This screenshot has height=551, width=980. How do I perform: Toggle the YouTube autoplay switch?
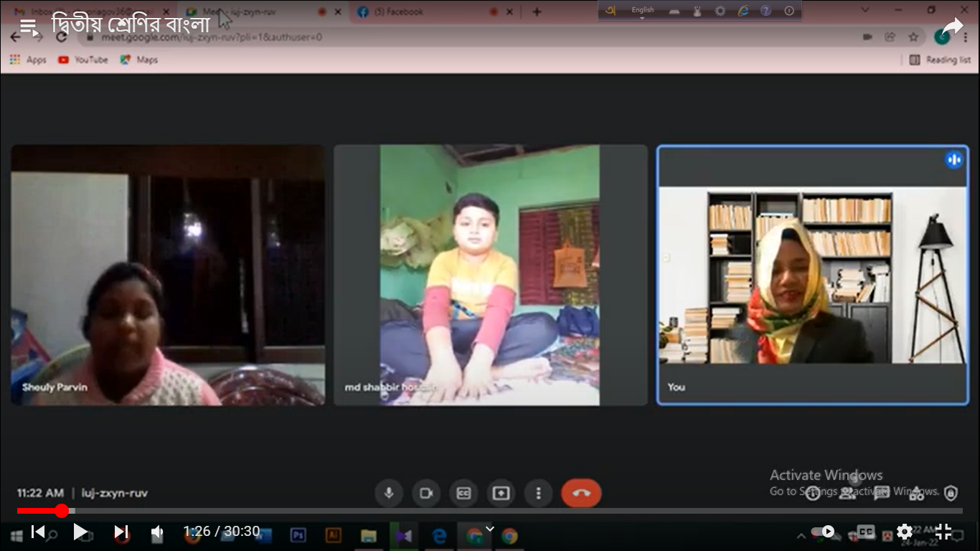(824, 532)
